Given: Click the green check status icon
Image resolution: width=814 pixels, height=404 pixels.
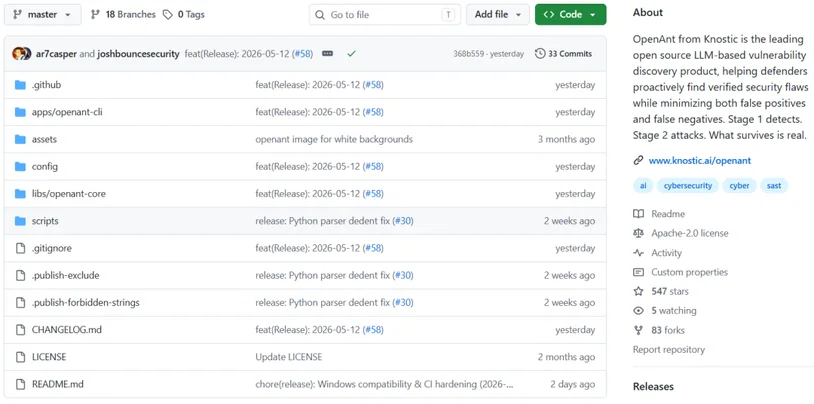Looking at the screenshot, I should pyautogui.click(x=351, y=53).
